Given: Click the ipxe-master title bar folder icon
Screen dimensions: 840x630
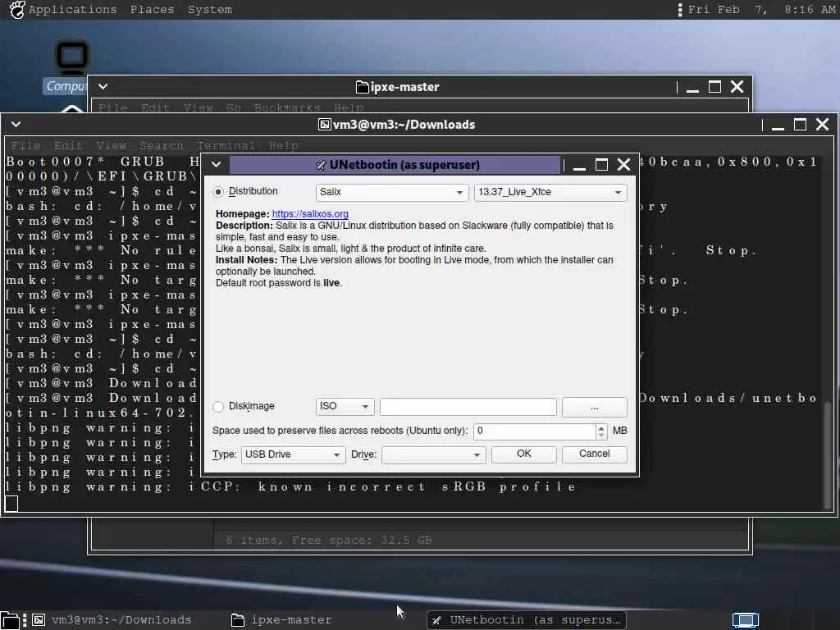Looking at the screenshot, I should click(363, 86).
